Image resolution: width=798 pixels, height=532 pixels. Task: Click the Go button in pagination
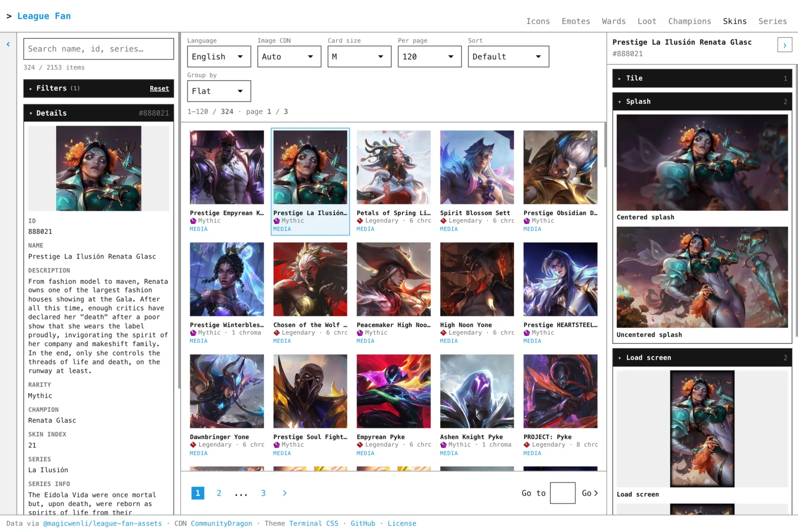coord(590,493)
